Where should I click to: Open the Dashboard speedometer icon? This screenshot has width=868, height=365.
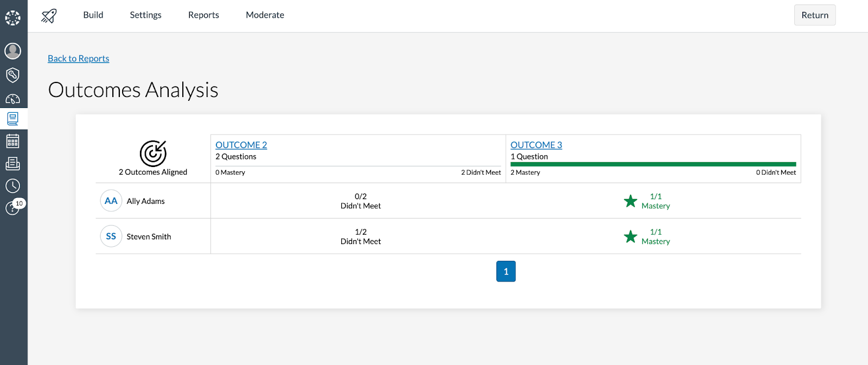pos(13,99)
